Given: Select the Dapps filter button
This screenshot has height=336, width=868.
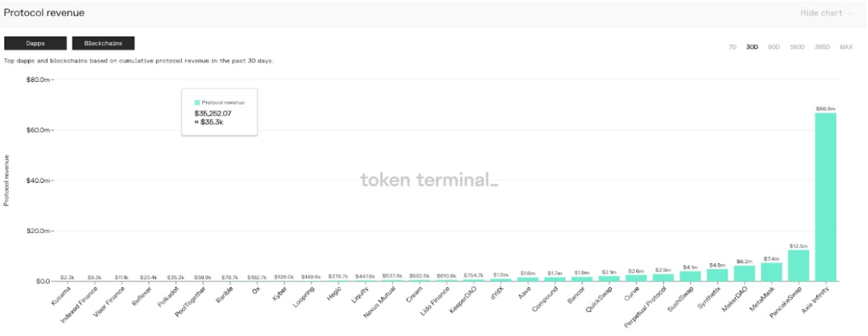Looking at the screenshot, I should (x=35, y=43).
